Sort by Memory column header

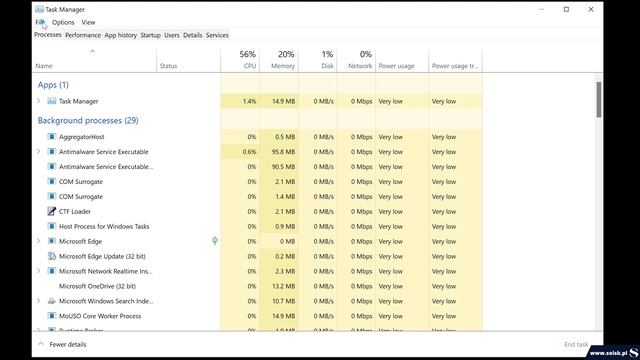[x=279, y=60]
